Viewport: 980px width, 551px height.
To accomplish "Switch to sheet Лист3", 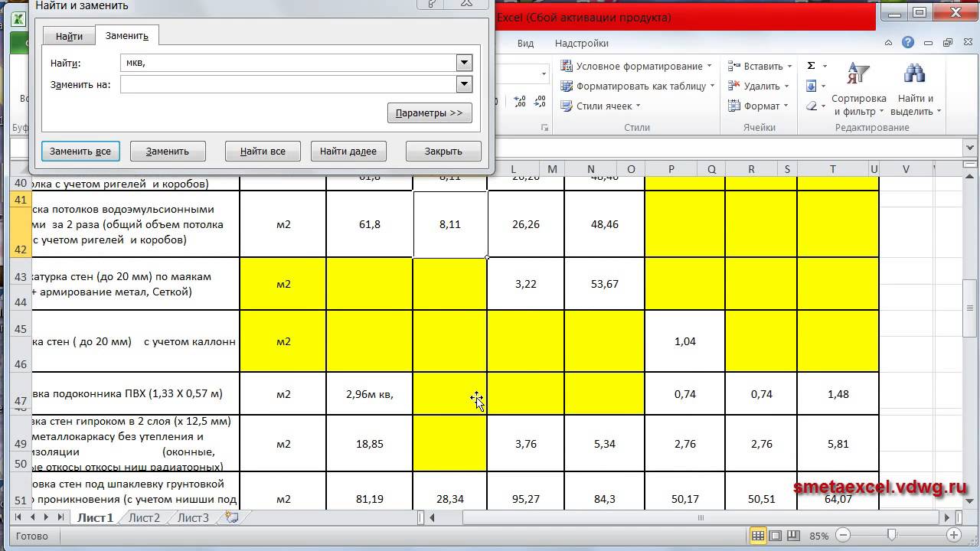I will pos(193,517).
